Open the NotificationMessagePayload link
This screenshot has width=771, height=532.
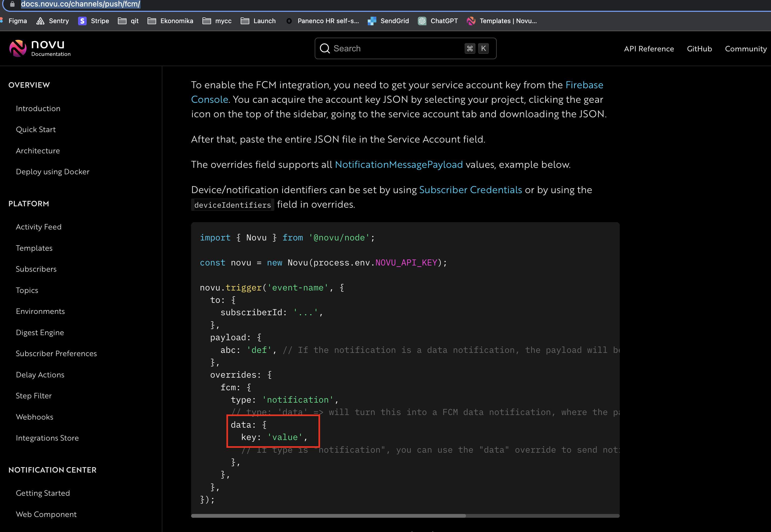coord(399,165)
